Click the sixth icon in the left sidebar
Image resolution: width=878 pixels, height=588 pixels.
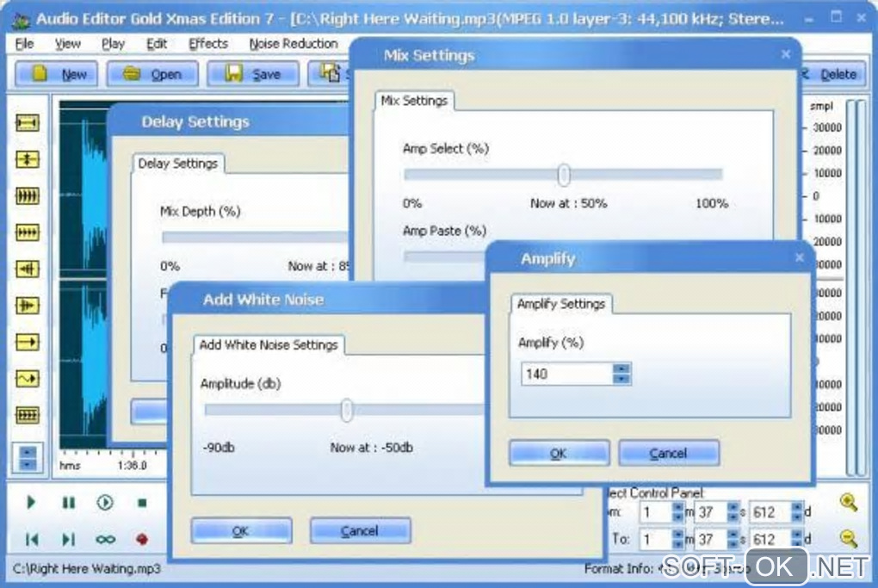point(27,306)
